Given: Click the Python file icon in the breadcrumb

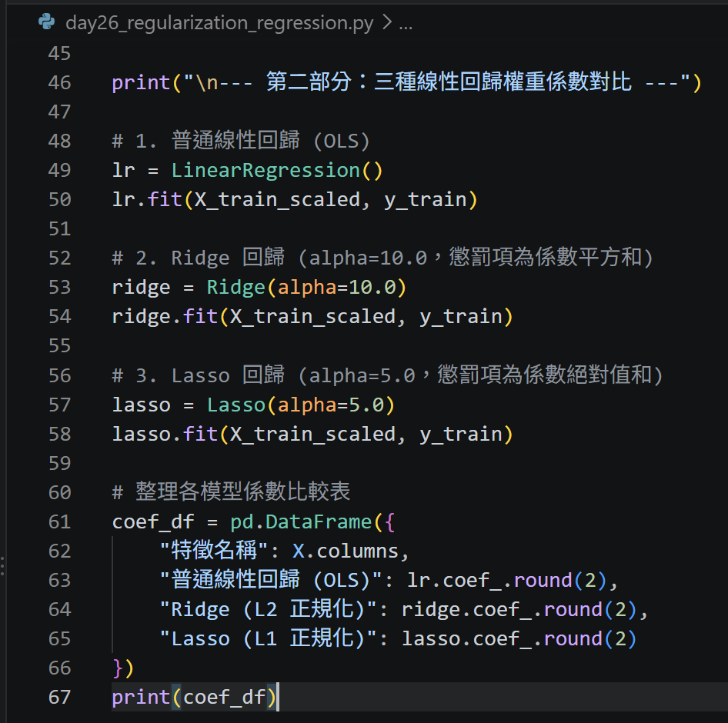Looking at the screenshot, I should 46,22.
